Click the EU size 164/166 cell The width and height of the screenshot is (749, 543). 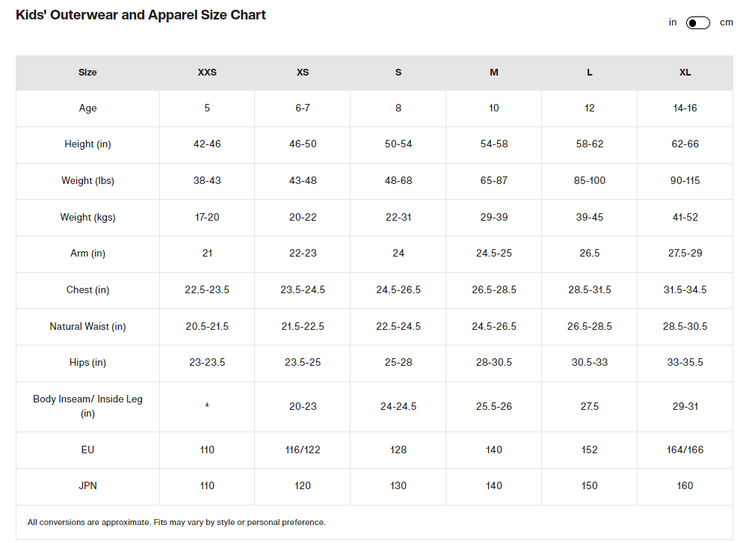point(685,450)
